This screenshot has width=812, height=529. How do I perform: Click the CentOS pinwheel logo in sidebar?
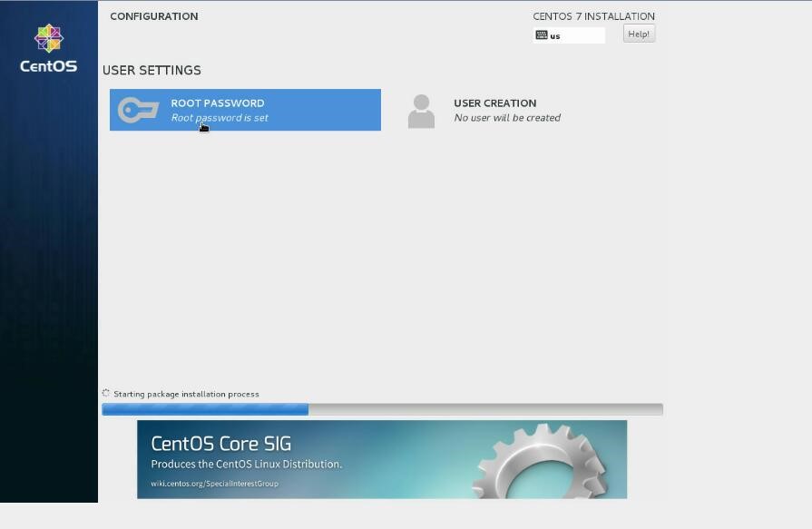click(x=49, y=38)
